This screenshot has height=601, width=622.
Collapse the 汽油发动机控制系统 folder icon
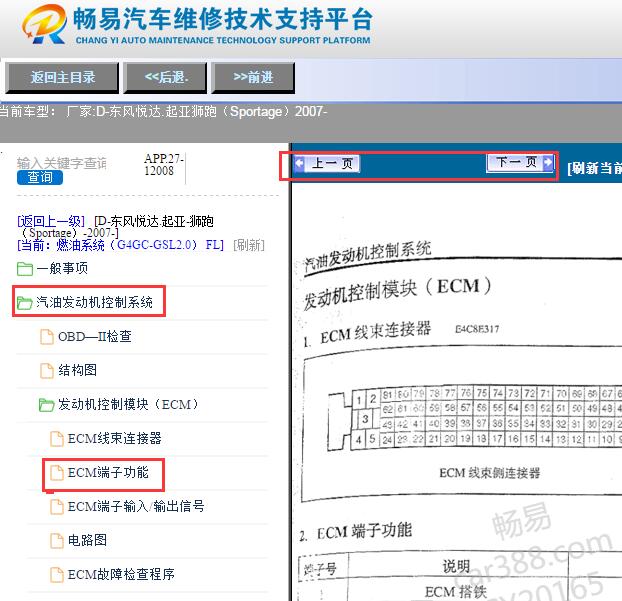[25, 303]
